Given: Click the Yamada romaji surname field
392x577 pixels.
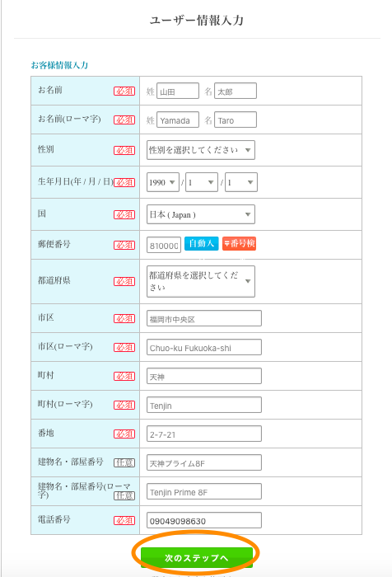Looking at the screenshot, I should pyautogui.click(x=178, y=120).
